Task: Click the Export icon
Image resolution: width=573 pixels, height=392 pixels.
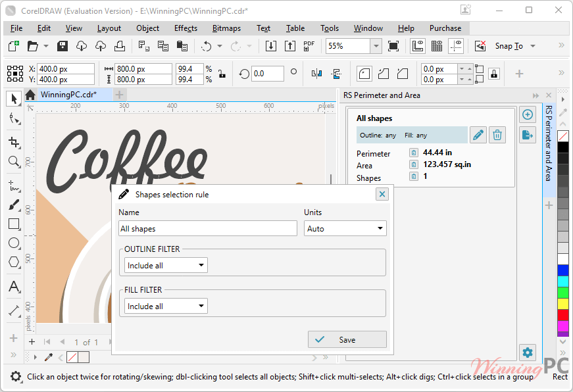Action: (x=289, y=46)
